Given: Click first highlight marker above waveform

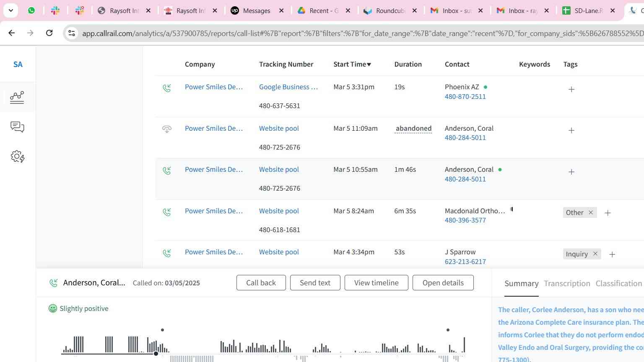Looking at the screenshot, I should tap(162, 330).
